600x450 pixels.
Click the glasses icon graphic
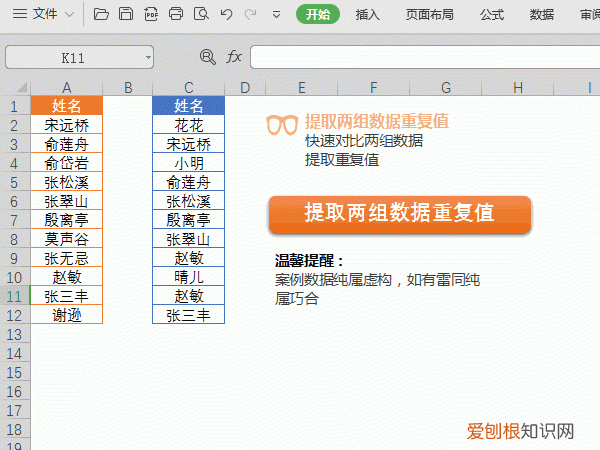click(282, 125)
